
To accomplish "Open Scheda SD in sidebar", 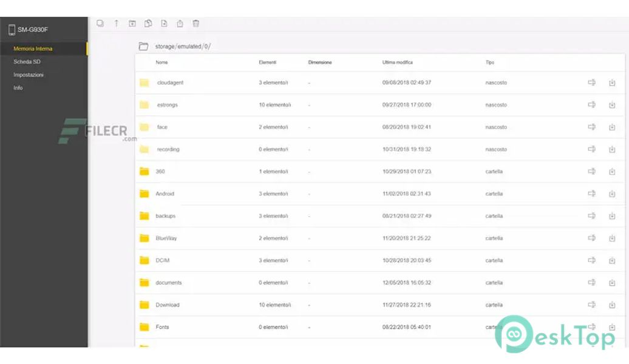I will (27, 62).
